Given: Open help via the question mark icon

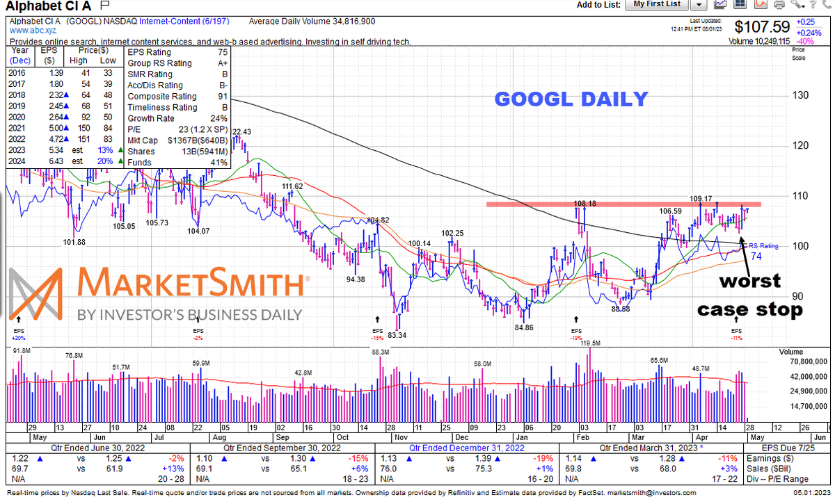Looking at the screenshot, I should [x=813, y=3].
